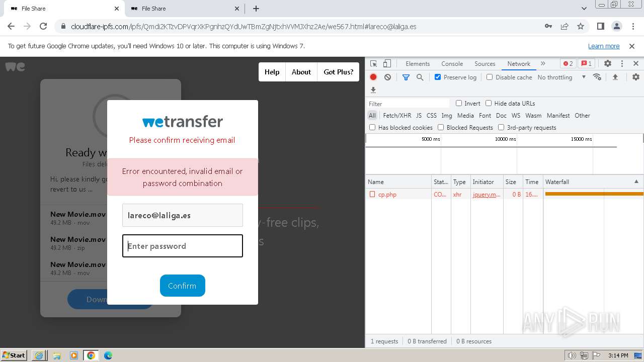The height and width of the screenshot is (362, 644).
Task: Check Blocked Requests
Action: 441,128
